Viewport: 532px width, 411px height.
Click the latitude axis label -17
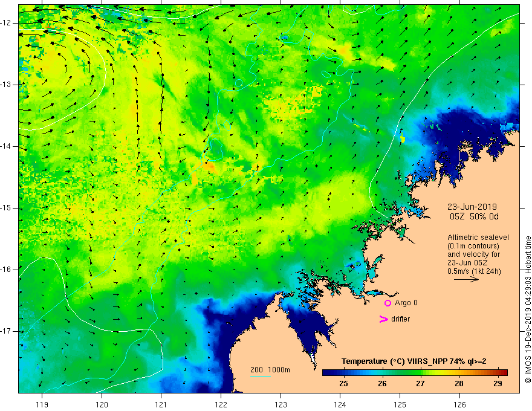click(x=7, y=331)
